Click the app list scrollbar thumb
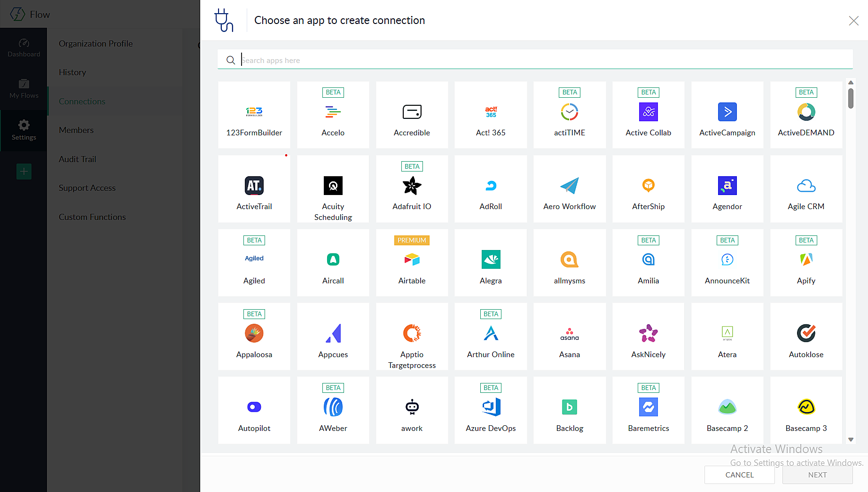The image size is (868, 492). coord(851,98)
